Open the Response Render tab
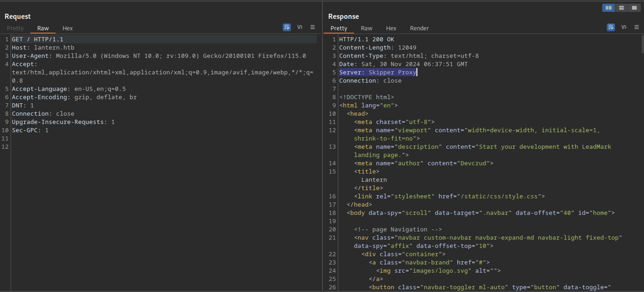Screen dimensions: 644x292 click(419, 28)
